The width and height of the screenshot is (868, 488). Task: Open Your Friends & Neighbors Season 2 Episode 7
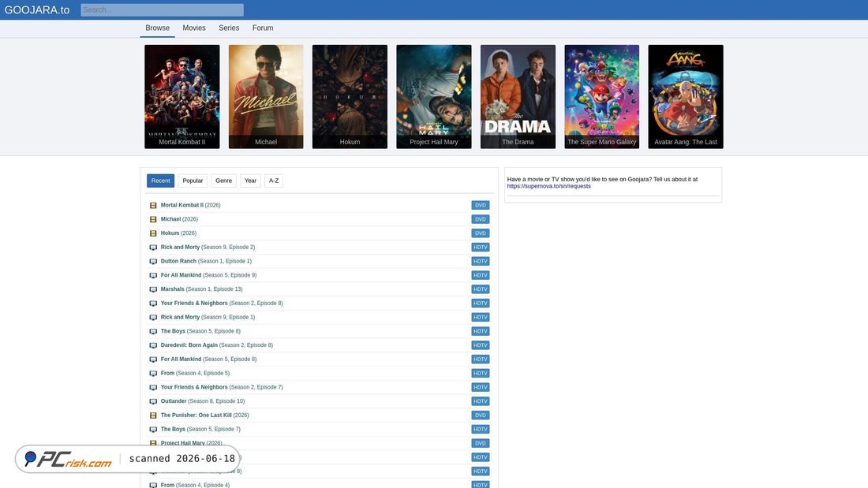pos(222,387)
